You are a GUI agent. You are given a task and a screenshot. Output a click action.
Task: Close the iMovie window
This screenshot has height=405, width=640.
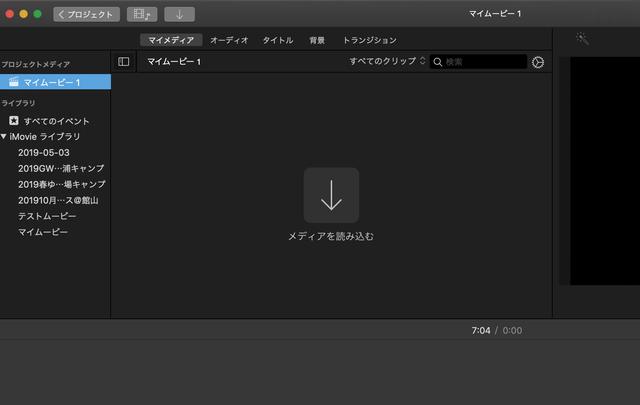pyautogui.click(x=9, y=14)
